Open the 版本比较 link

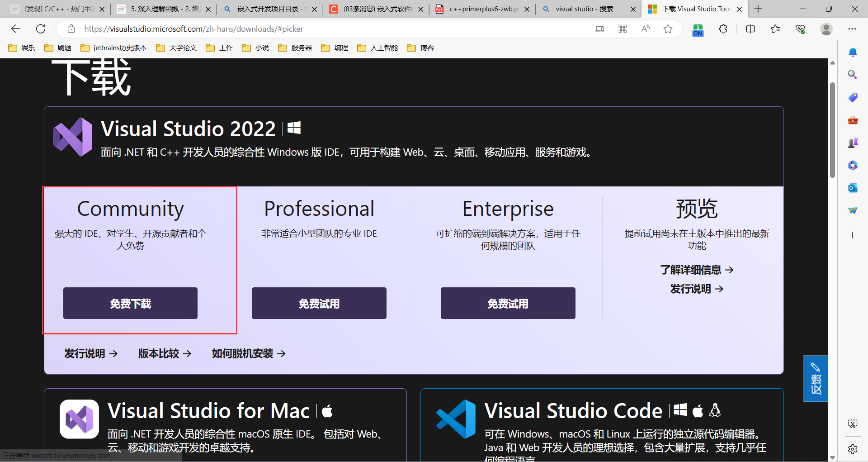coord(165,353)
